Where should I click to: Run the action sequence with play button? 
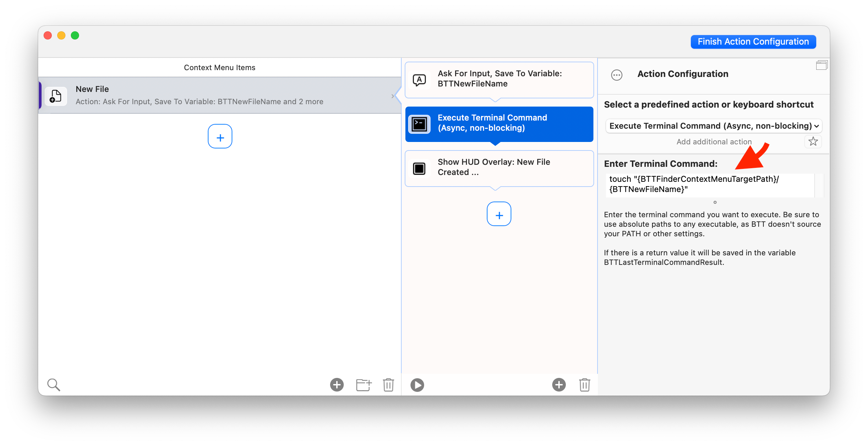[417, 385]
